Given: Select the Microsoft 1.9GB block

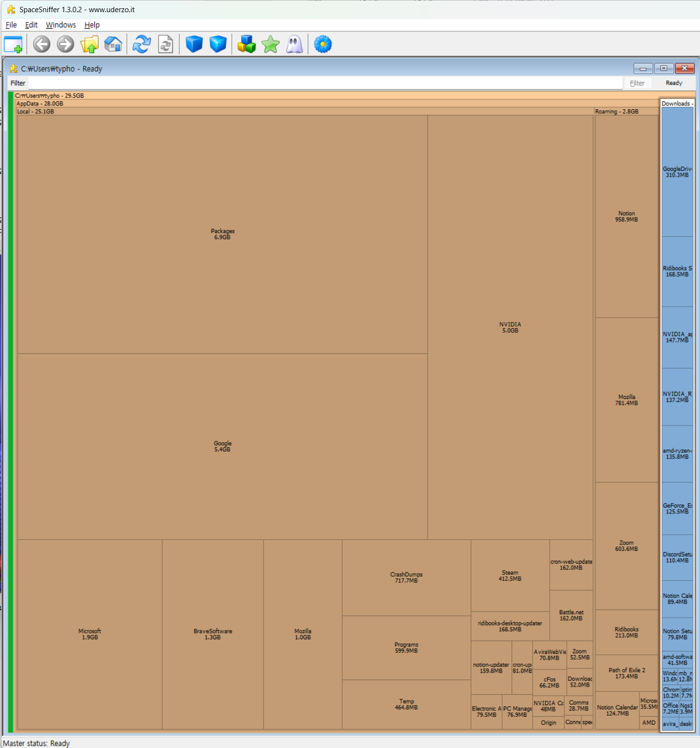Looking at the screenshot, I should coord(90,634).
